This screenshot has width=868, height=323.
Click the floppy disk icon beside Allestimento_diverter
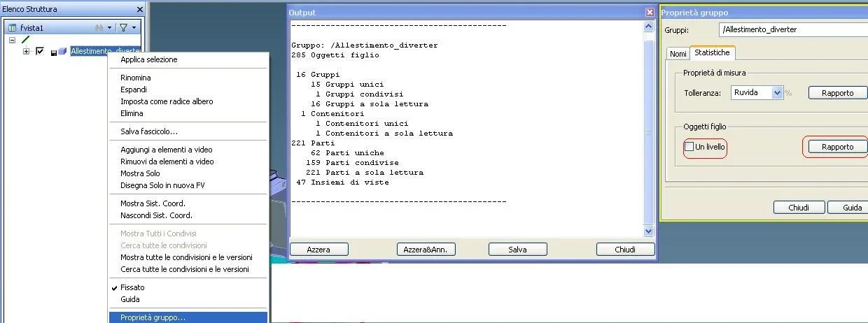pyautogui.click(x=53, y=52)
